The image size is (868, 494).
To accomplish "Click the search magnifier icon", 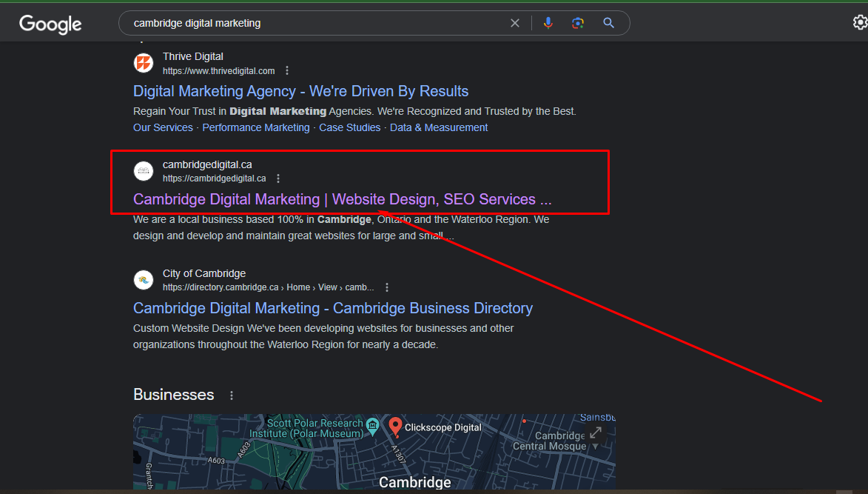I will pos(608,23).
